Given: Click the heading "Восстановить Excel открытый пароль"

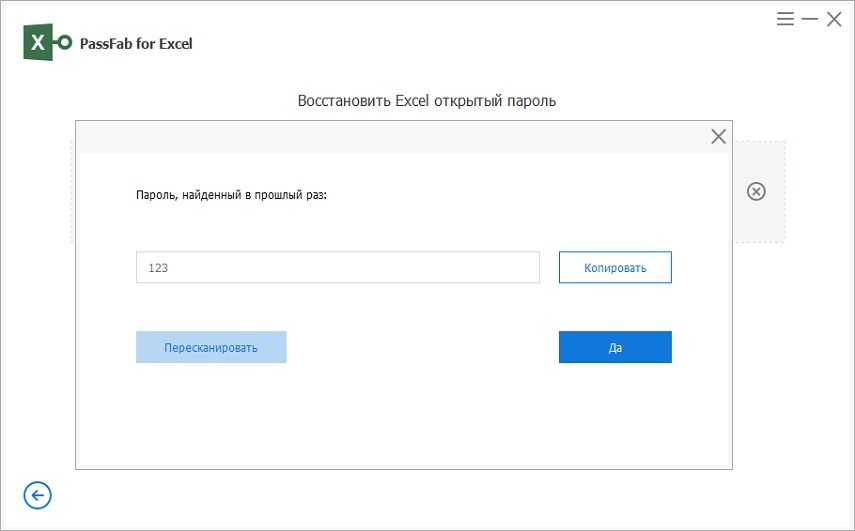Looking at the screenshot, I should tap(427, 101).
